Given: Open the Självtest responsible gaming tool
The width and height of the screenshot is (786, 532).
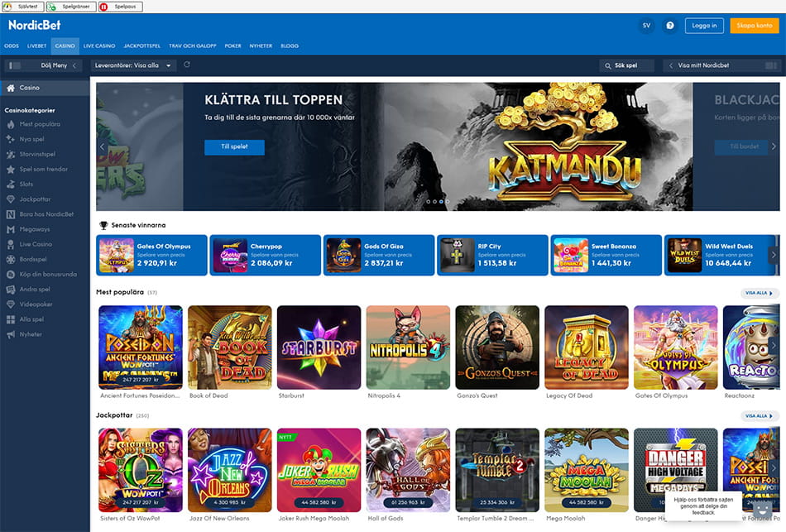Looking at the screenshot, I should [x=22, y=7].
